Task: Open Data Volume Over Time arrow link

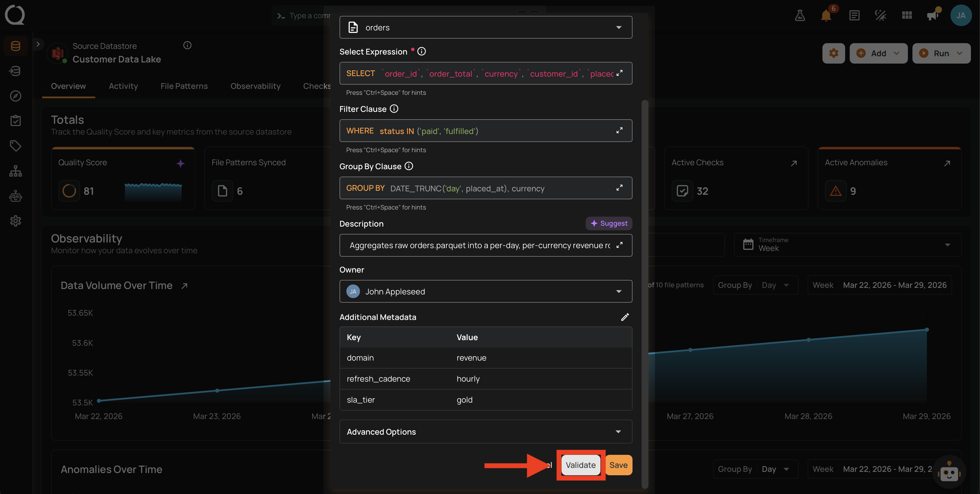Action: [185, 286]
